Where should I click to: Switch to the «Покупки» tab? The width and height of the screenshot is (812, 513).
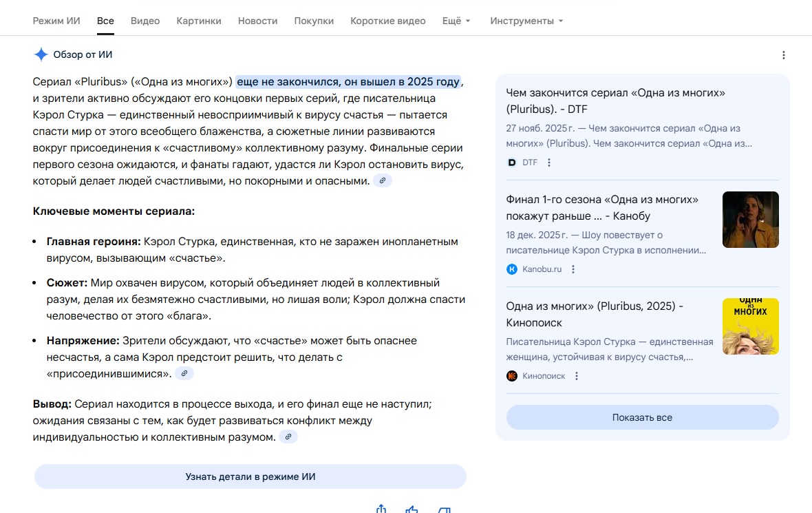(x=314, y=21)
